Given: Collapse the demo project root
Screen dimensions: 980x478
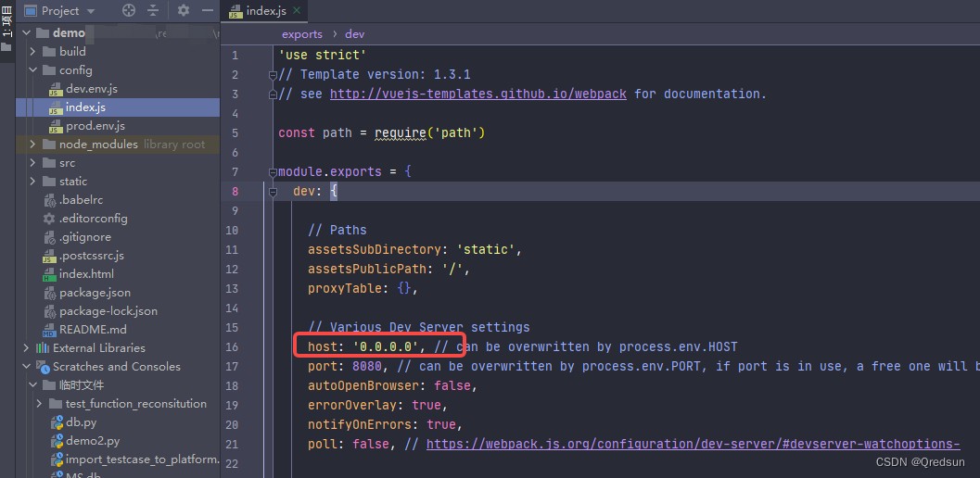Looking at the screenshot, I should tap(27, 33).
